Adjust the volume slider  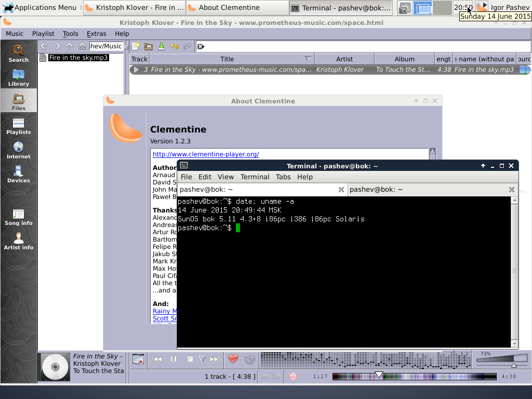pos(502,361)
